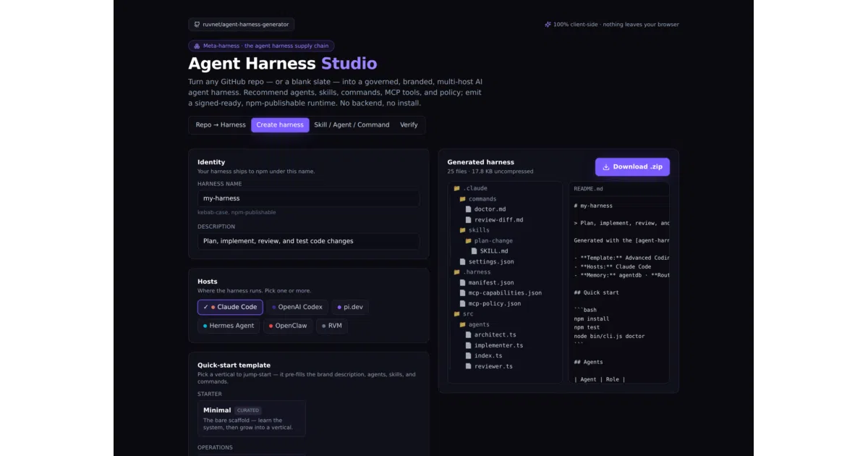Click the Meta-harness badge icon
Screen dimensions: 868x456
pos(197,46)
